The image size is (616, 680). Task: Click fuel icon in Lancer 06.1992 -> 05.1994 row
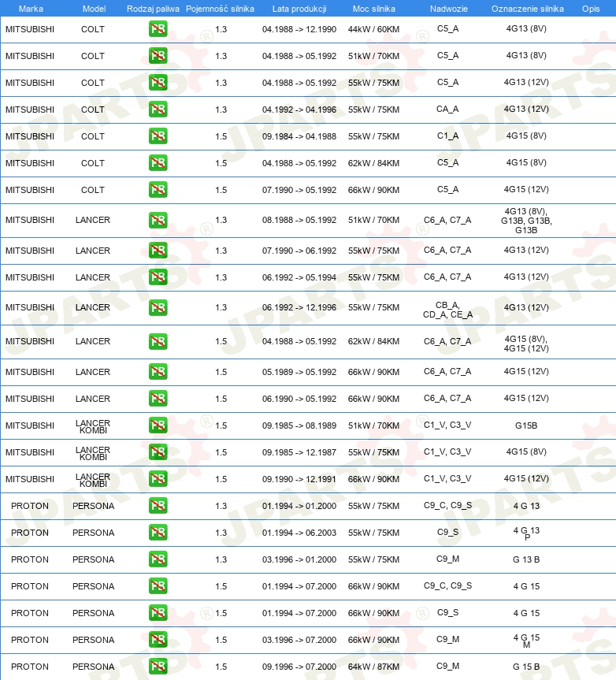click(158, 277)
